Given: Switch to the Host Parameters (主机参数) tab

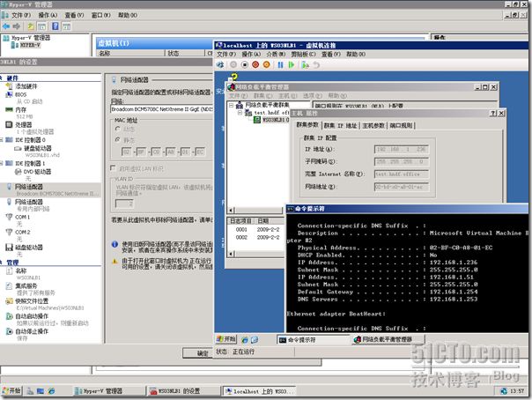Looking at the screenshot, I should point(373,125).
